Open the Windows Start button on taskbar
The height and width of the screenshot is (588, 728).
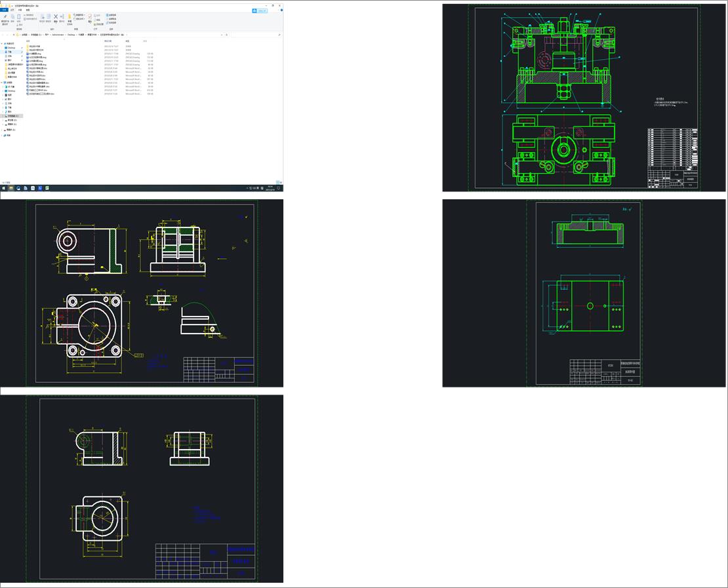3,188
